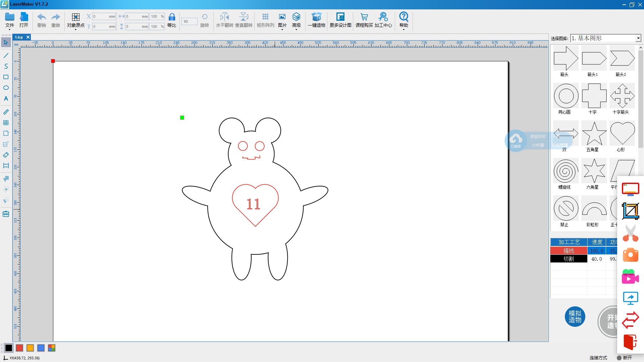The height and width of the screenshot is (362, 644).
Task: Click the one-key creation box icon
Action: click(x=316, y=17)
